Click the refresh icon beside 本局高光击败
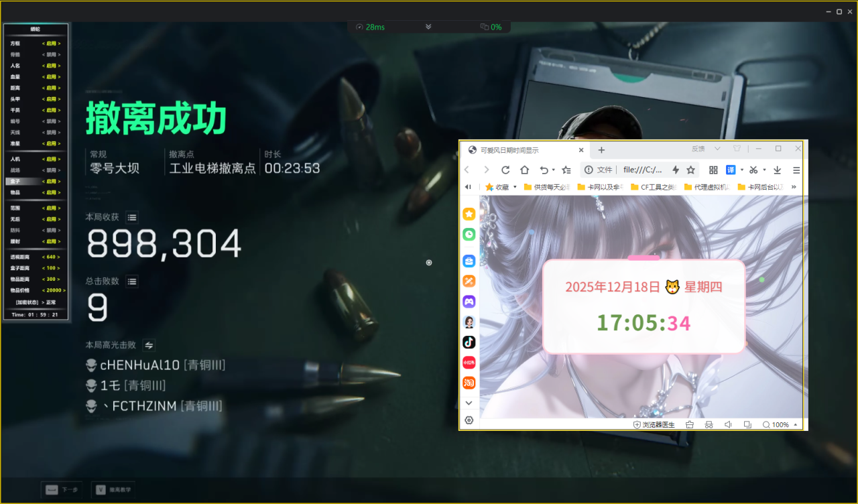This screenshot has width=858, height=504. pos(148,344)
